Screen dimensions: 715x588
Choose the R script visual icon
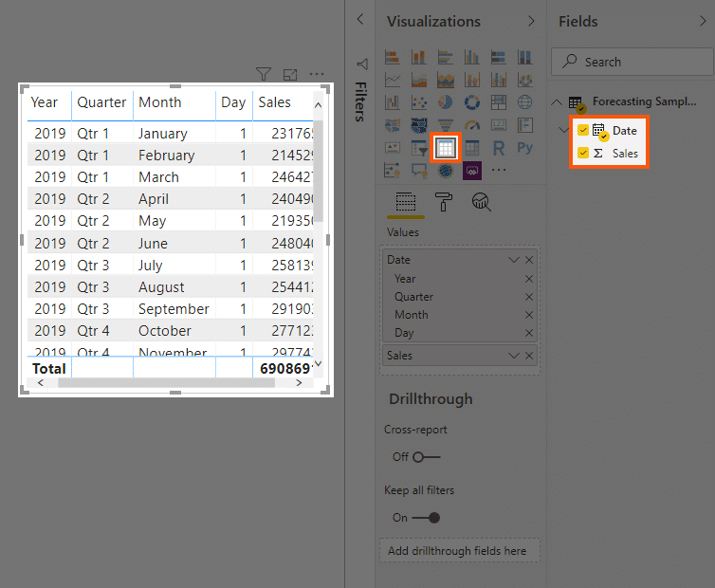(499, 148)
